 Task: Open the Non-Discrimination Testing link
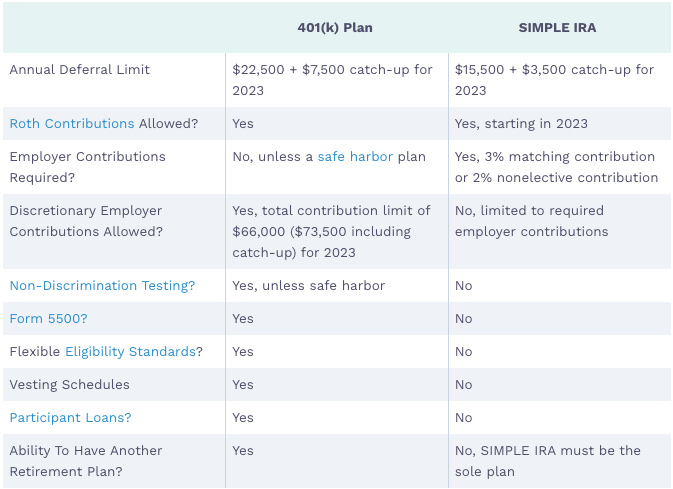click(x=102, y=286)
